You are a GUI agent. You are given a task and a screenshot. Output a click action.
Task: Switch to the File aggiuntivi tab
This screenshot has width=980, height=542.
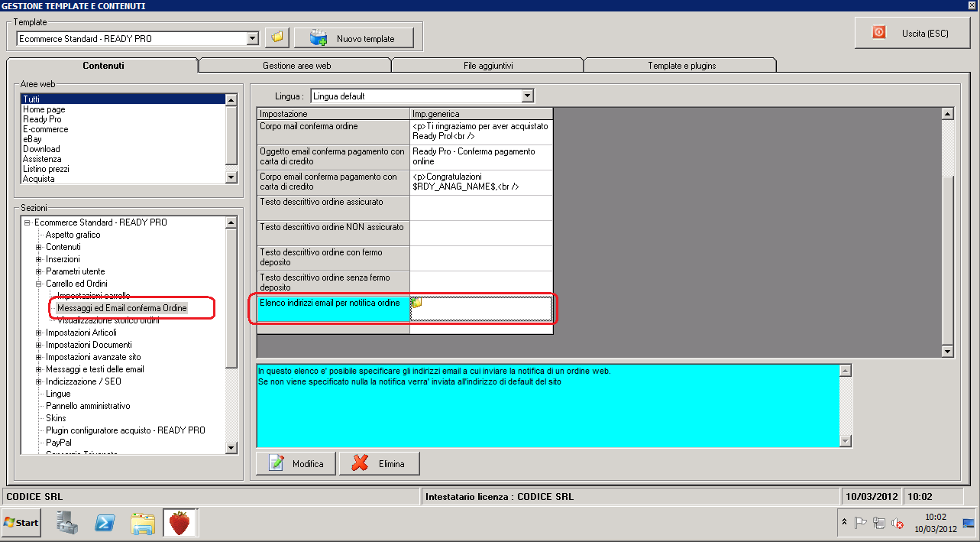coord(488,66)
